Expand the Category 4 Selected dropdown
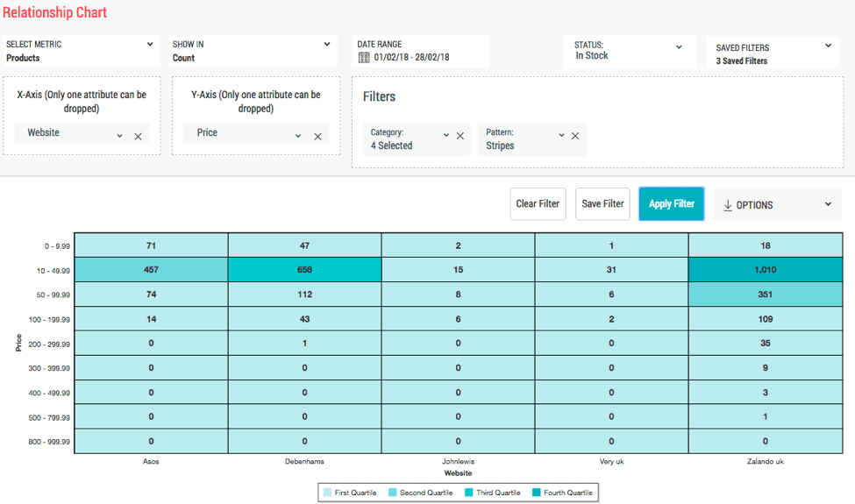 (445, 135)
